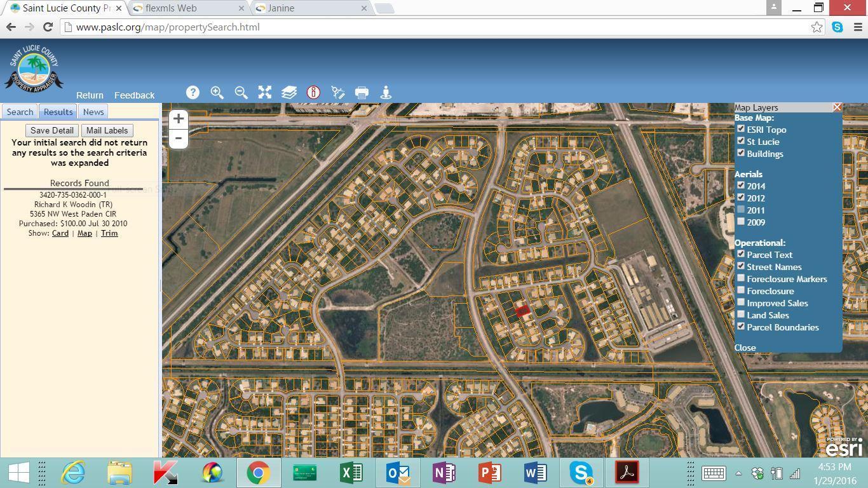This screenshot has height=488, width=868.
Task: Switch to the Search tab
Action: pos(20,112)
